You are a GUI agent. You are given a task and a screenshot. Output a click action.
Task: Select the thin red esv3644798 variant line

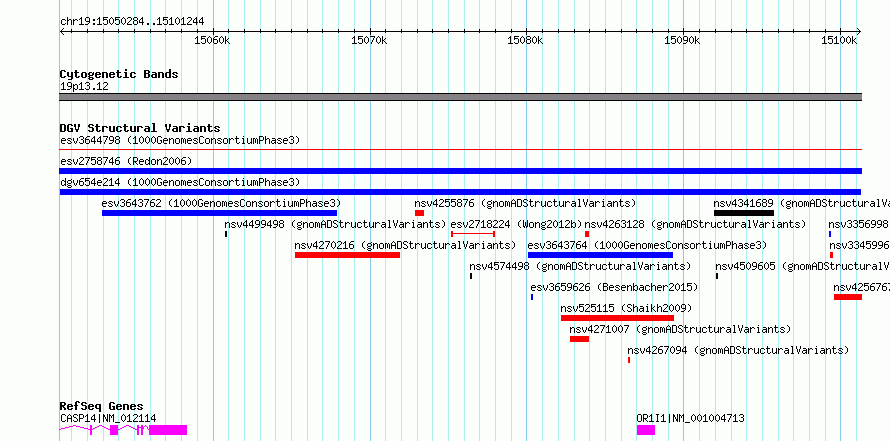460,150
